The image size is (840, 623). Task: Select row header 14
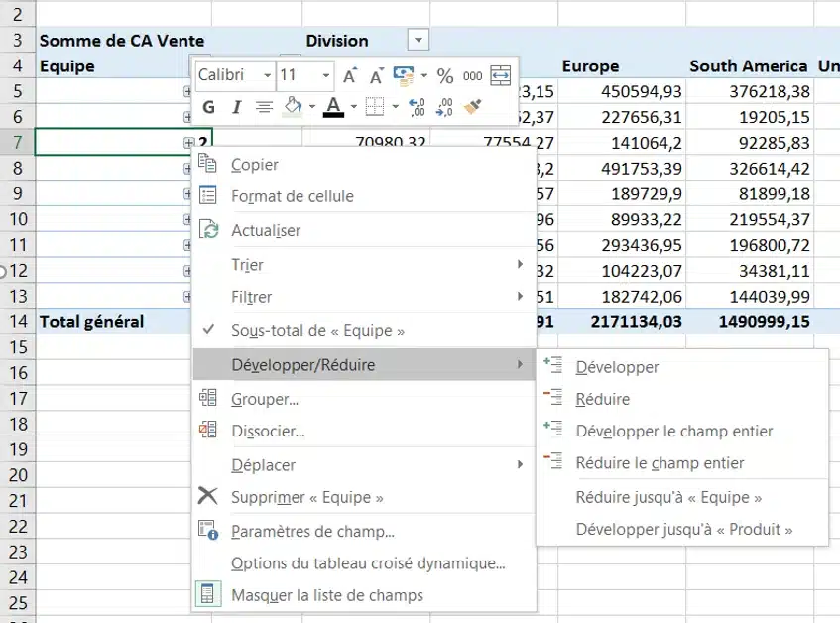[x=18, y=322]
